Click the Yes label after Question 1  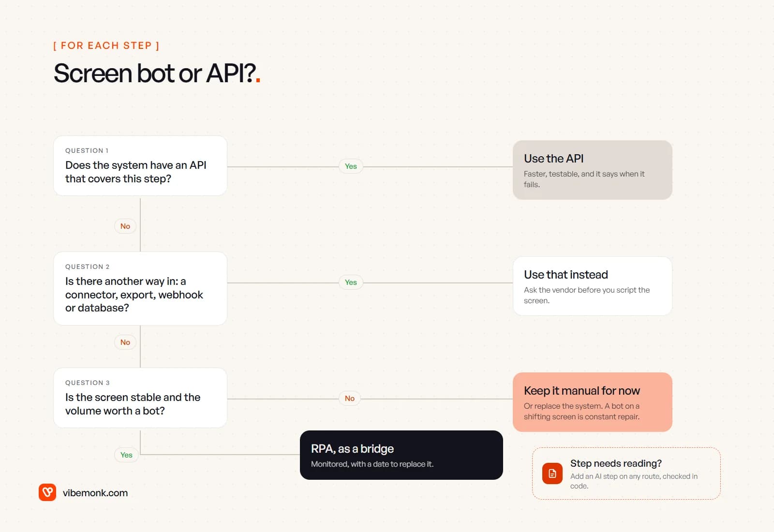click(351, 166)
